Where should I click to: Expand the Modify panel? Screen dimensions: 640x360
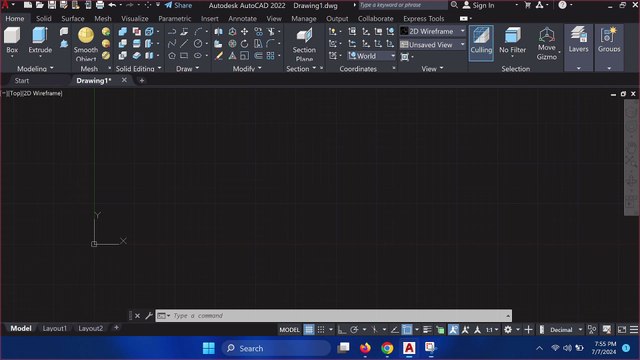(247, 69)
